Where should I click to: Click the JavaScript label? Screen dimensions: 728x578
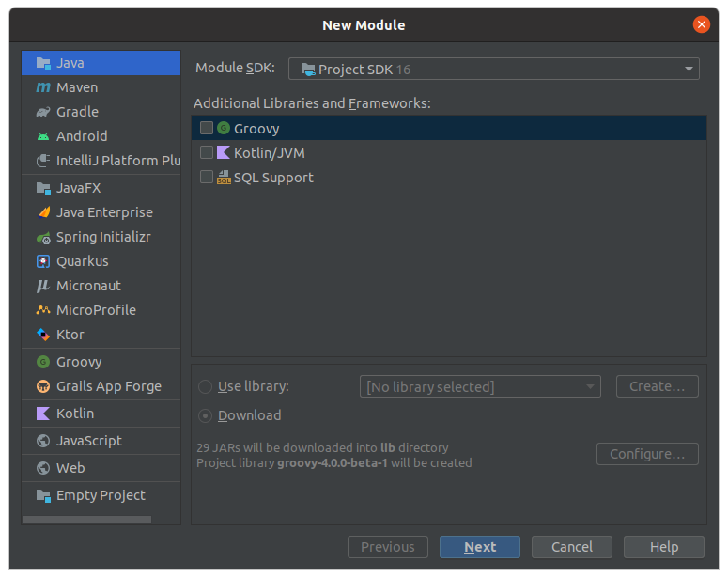pos(89,441)
